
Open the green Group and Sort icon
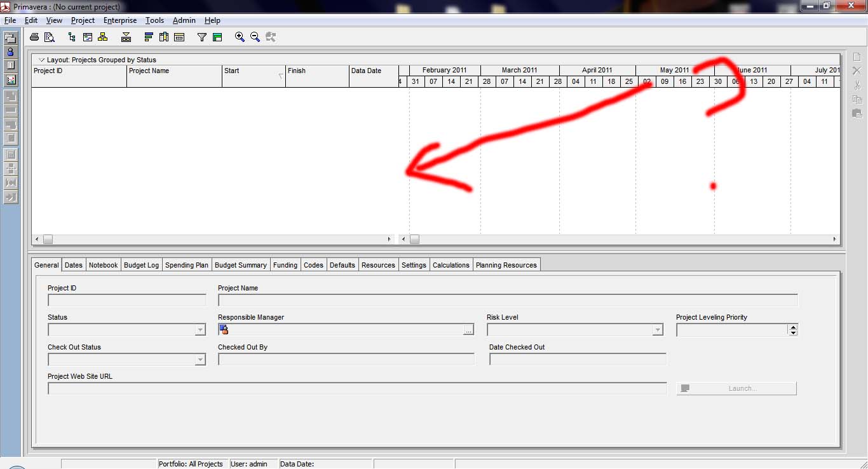[x=217, y=37]
